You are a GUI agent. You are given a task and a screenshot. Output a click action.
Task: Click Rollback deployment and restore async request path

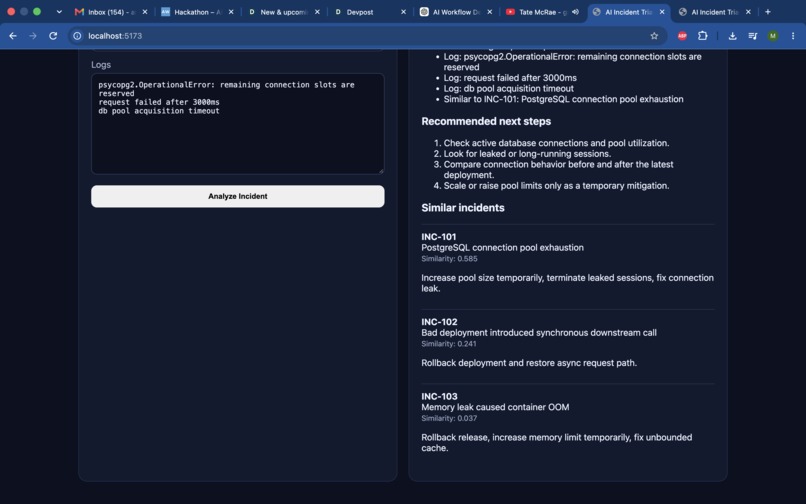click(529, 363)
